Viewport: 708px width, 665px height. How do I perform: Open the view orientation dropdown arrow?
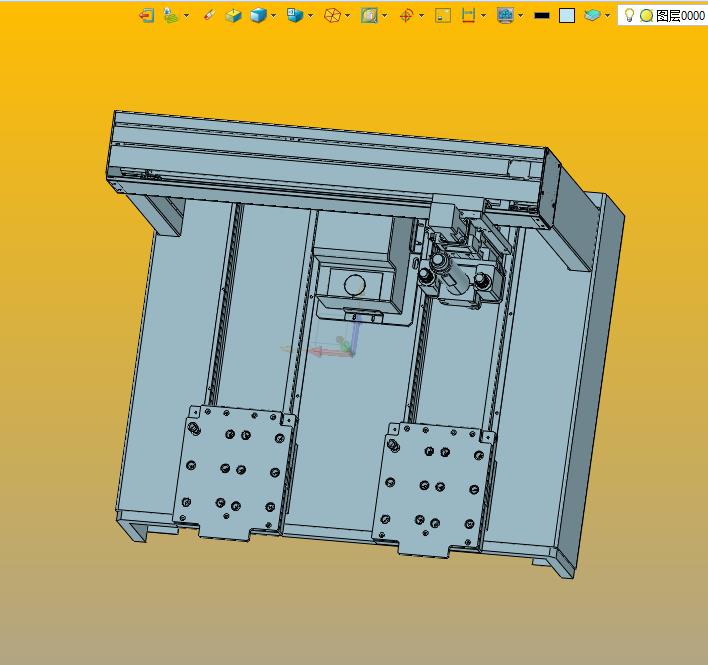click(x=311, y=16)
